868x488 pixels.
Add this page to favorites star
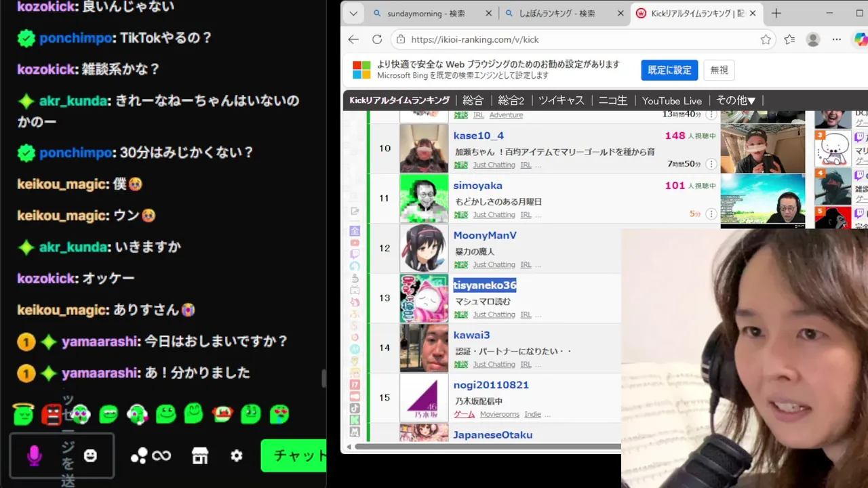[766, 39]
